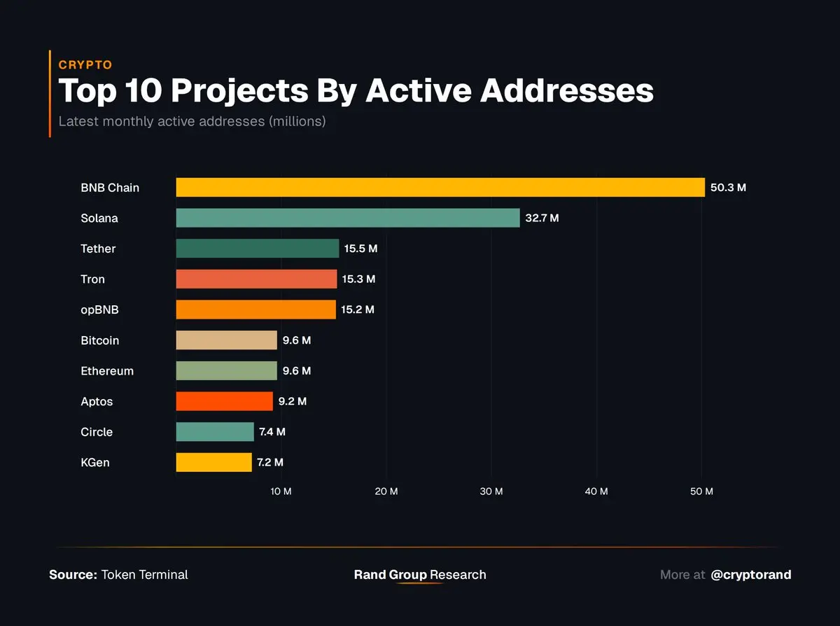The image size is (840, 626).
Task: Click the 30 M axis tick label
Action: click(x=491, y=492)
